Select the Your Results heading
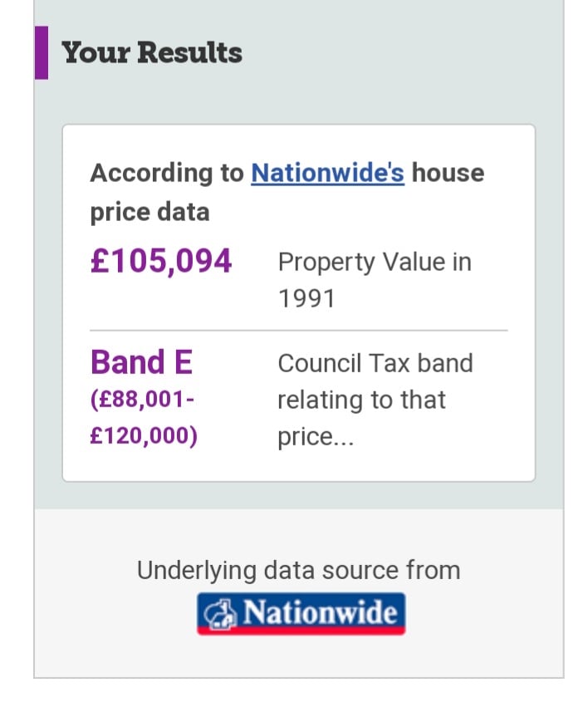Screen dimensions: 588x727 [x=152, y=52]
